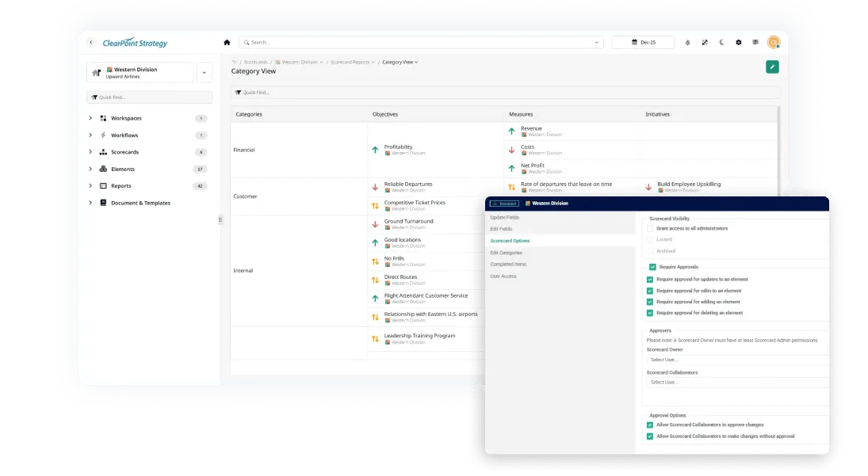Select Edit Categories in dialog menu
The image size is (868, 476).
coord(506,253)
